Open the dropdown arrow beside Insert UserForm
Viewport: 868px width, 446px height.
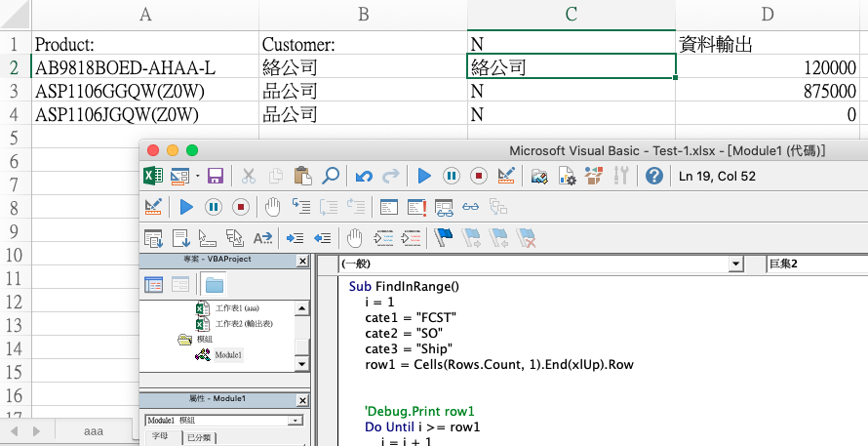point(198,177)
